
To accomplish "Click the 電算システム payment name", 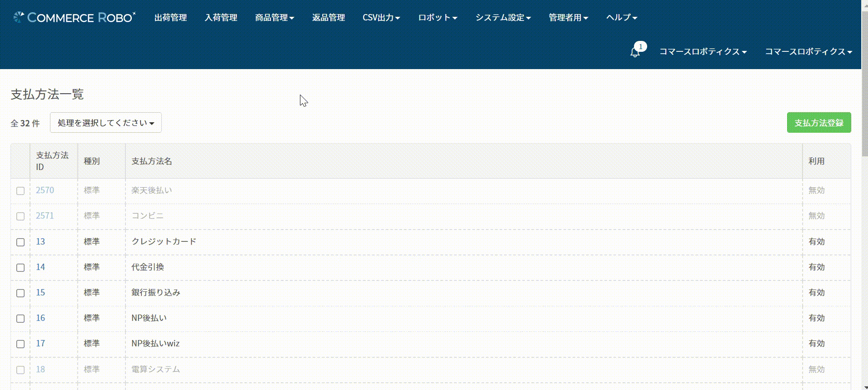I will (x=156, y=369).
